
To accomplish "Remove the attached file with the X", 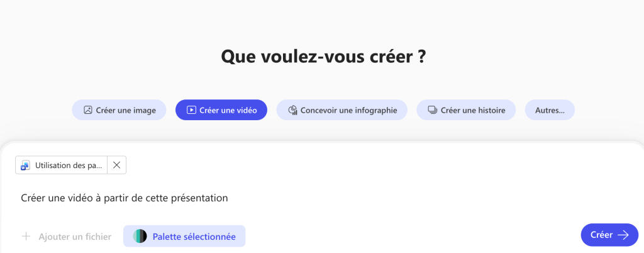I will point(116,166).
